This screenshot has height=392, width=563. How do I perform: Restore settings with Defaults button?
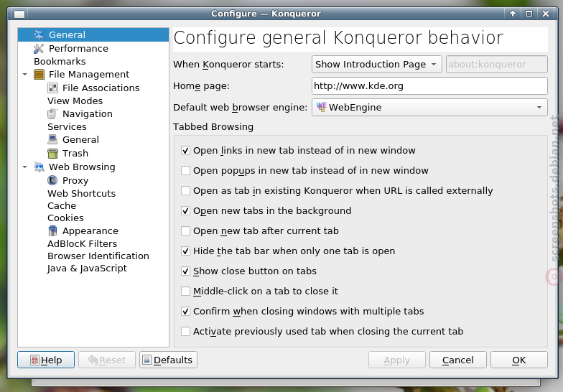[168, 360]
